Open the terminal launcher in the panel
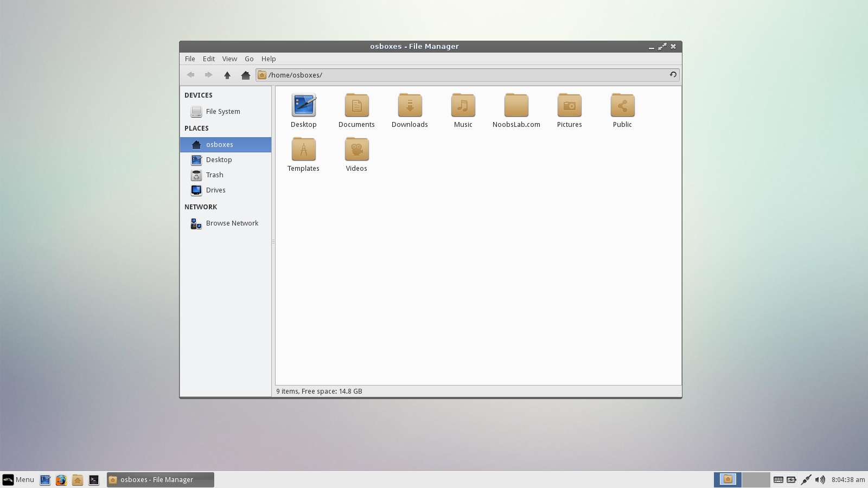Viewport: 868px width, 488px height. pyautogui.click(x=94, y=480)
